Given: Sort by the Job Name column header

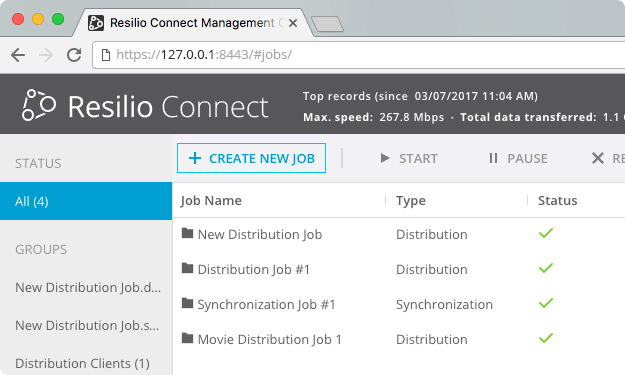Looking at the screenshot, I should 211,200.
